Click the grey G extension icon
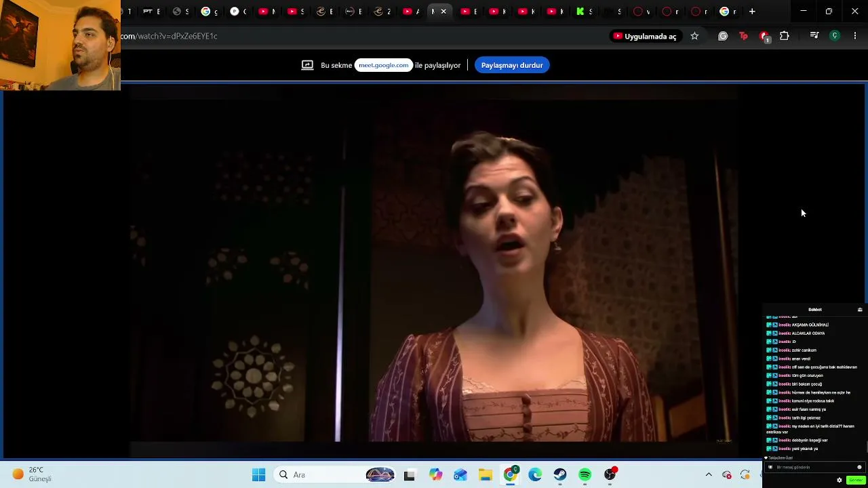 pos(723,36)
